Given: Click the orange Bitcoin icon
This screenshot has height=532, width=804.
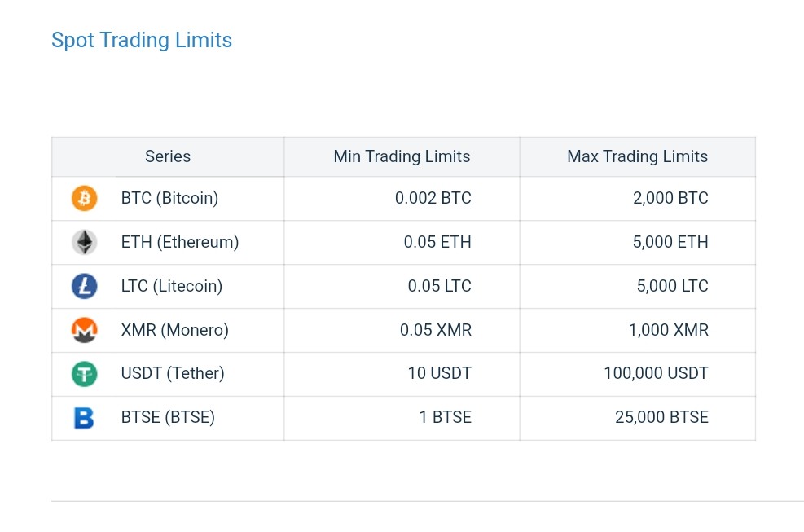Looking at the screenshot, I should click(84, 198).
